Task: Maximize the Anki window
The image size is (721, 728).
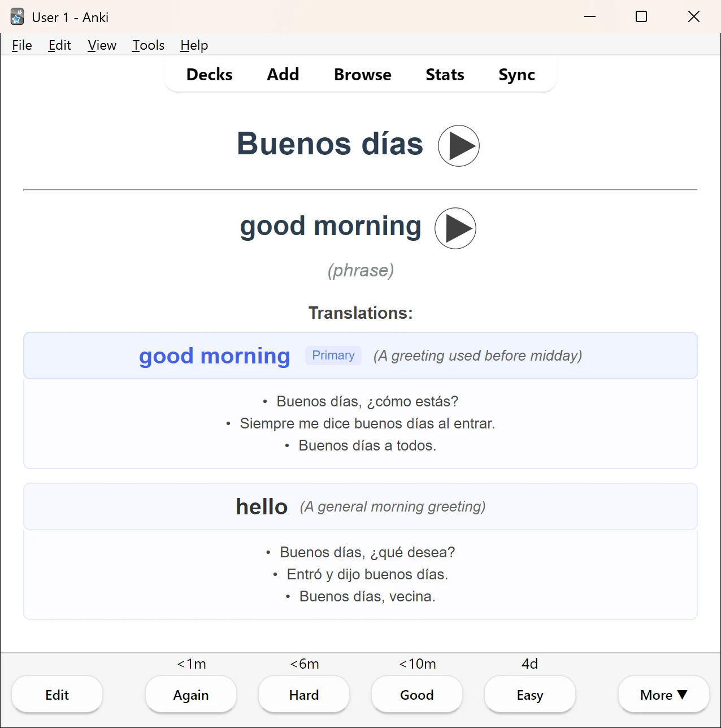Action: (x=641, y=17)
